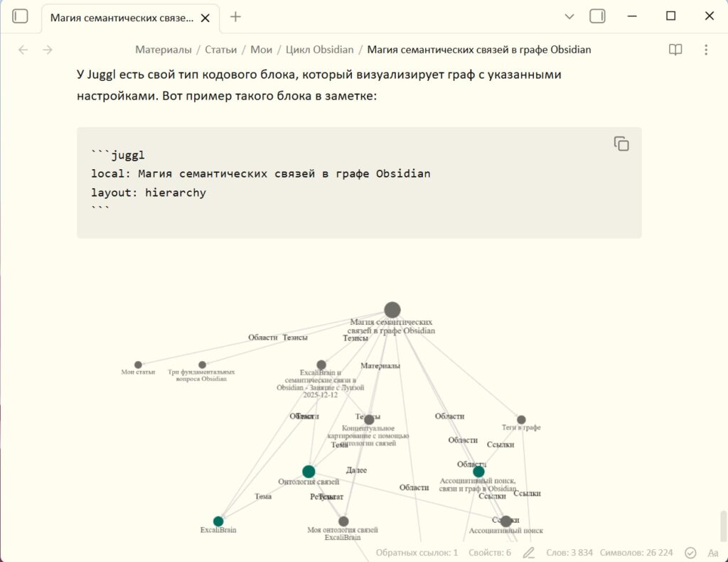
Task: Open the more options three-dot menu
Action: pyautogui.click(x=706, y=49)
